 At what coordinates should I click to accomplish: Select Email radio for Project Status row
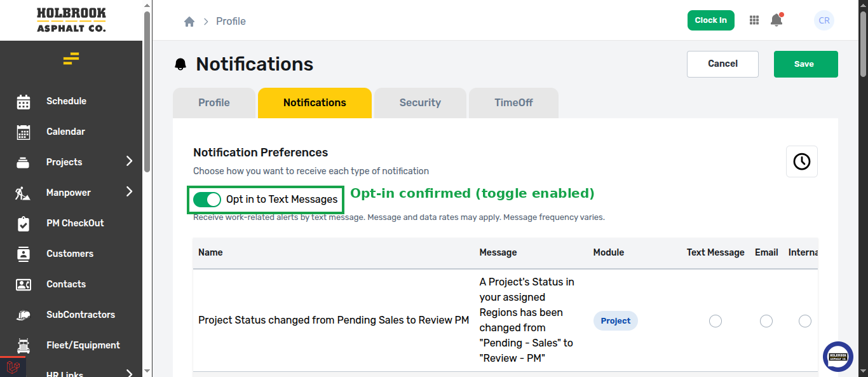(766, 321)
